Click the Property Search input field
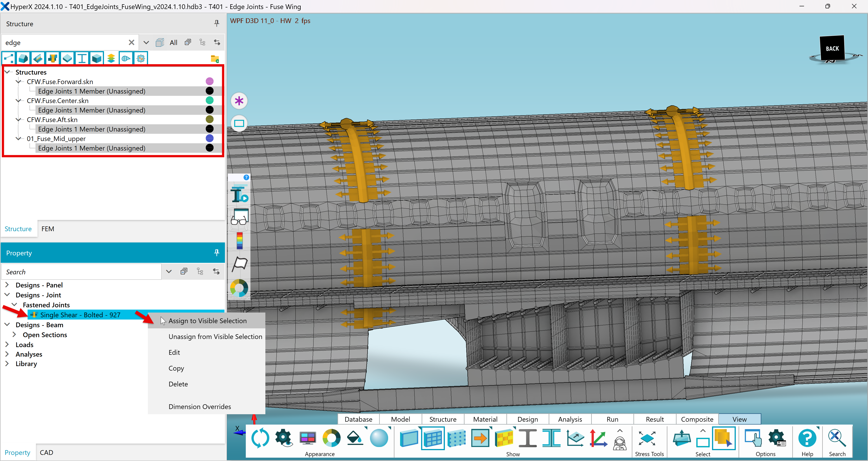868x461 pixels. [82, 272]
